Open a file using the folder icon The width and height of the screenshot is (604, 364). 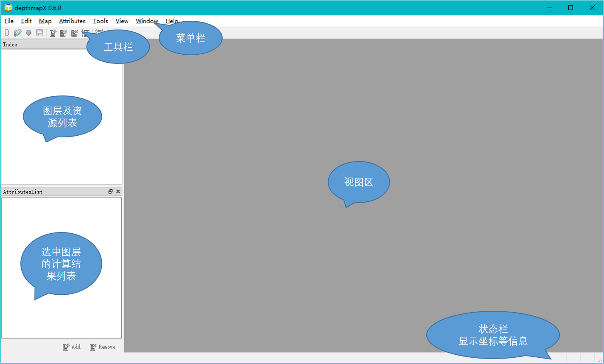tap(17, 33)
